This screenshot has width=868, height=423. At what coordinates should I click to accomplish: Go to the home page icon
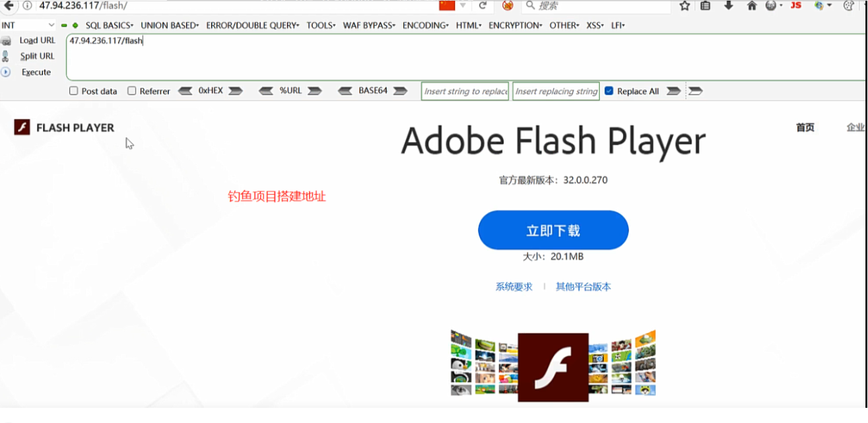pos(752,5)
